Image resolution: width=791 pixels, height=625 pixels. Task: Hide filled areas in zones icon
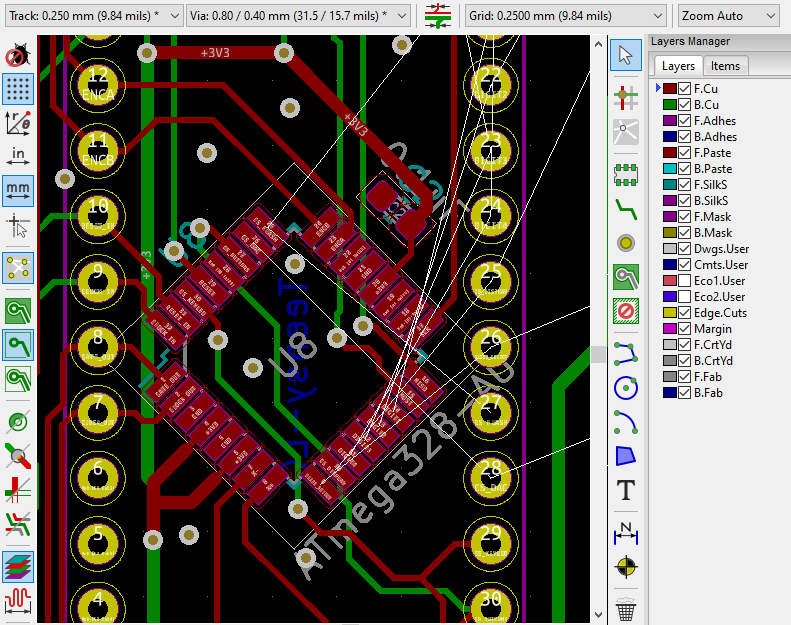[x=18, y=345]
